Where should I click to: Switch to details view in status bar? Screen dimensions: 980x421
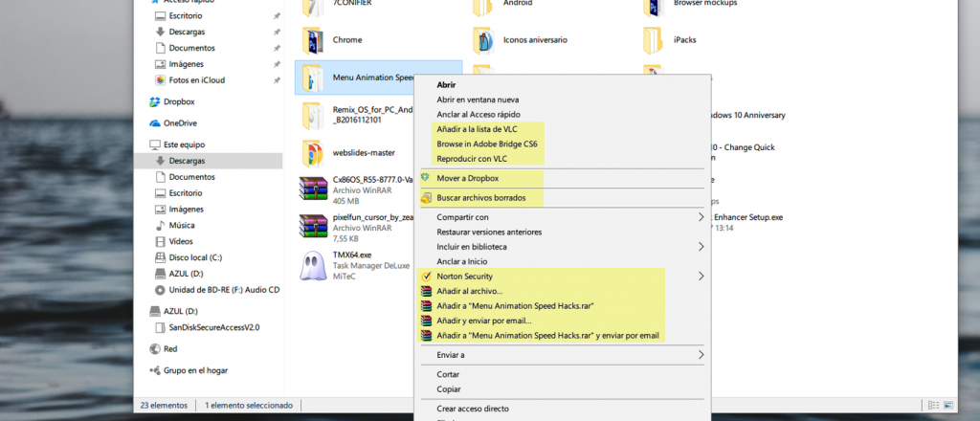[x=934, y=406]
